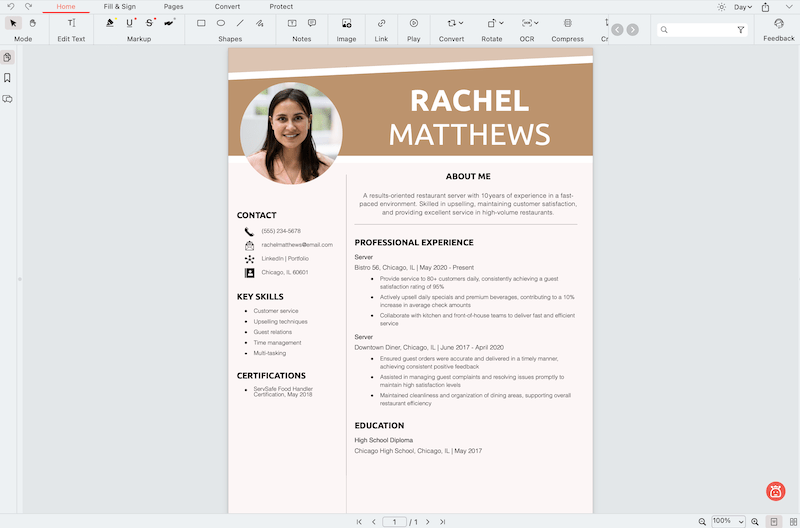
Task: Open the comments panel in sidebar
Action: [x=7, y=99]
